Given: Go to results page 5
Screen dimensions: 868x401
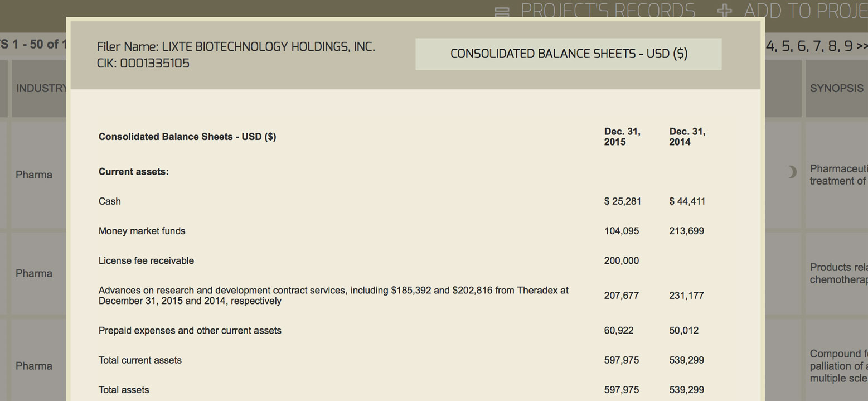Looking at the screenshot, I should 787,46.
